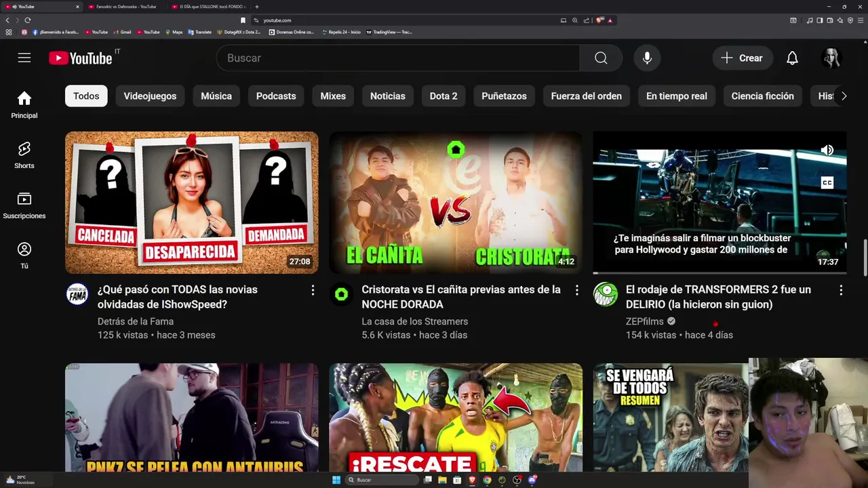Open options for Cristorata vs El cañita
The image size is (868, 488).
[577, 290]
